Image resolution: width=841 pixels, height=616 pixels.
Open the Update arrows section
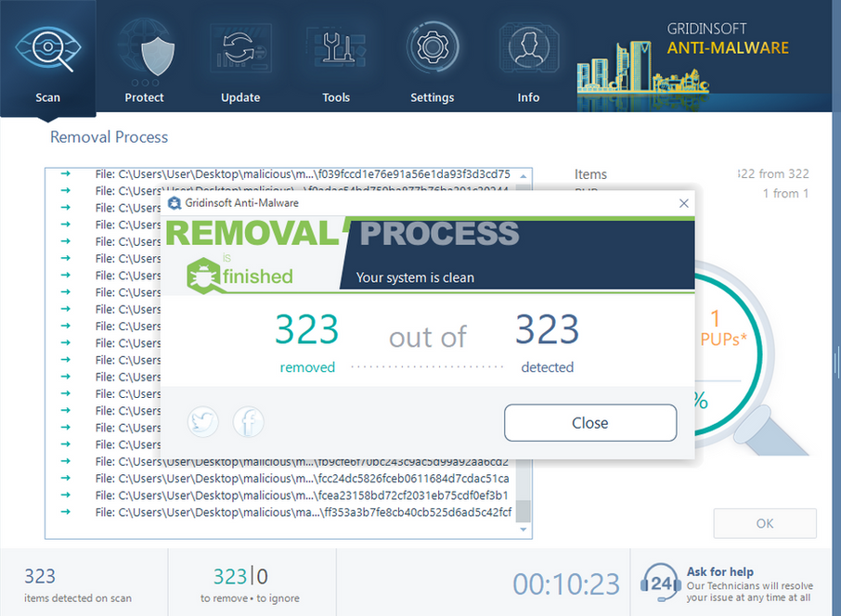240,58
